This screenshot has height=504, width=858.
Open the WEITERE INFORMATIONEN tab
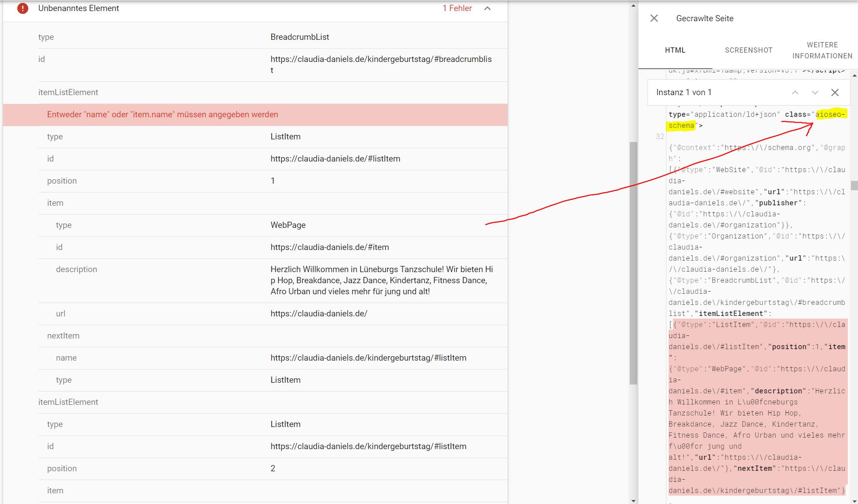[822, 50]
